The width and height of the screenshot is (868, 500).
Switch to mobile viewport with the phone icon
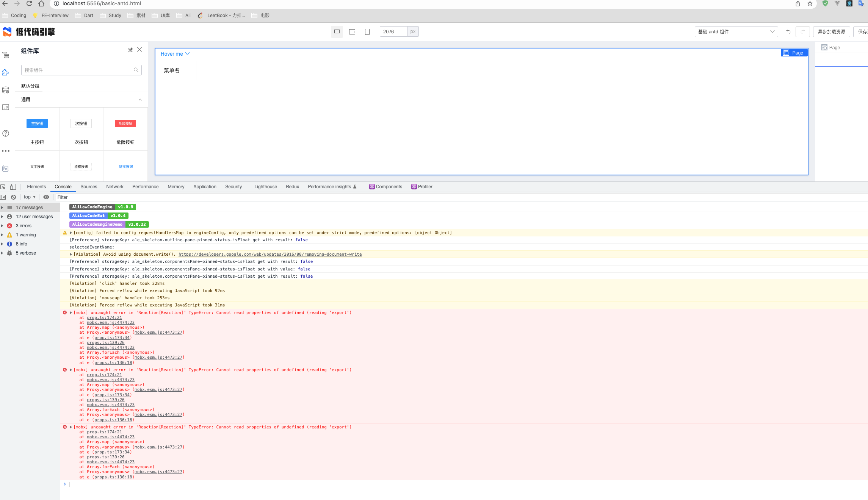click(x=367, y=31)
